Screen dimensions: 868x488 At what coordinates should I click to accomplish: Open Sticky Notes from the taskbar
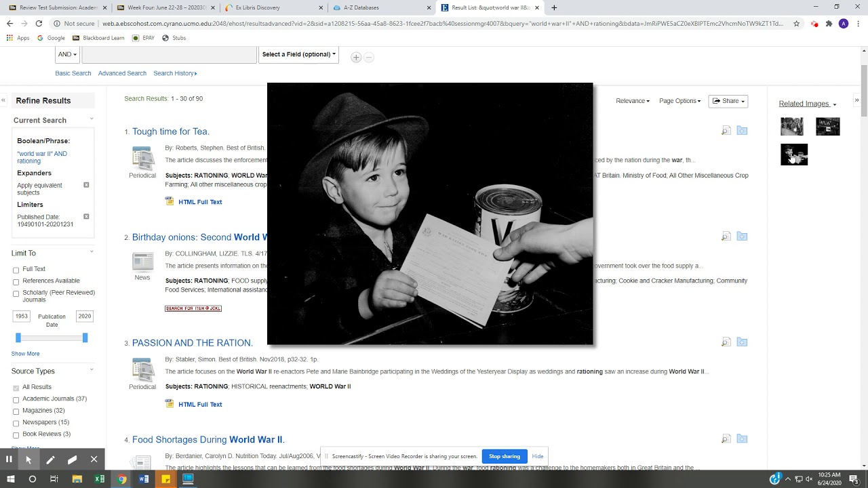click(x=166, y=479)
